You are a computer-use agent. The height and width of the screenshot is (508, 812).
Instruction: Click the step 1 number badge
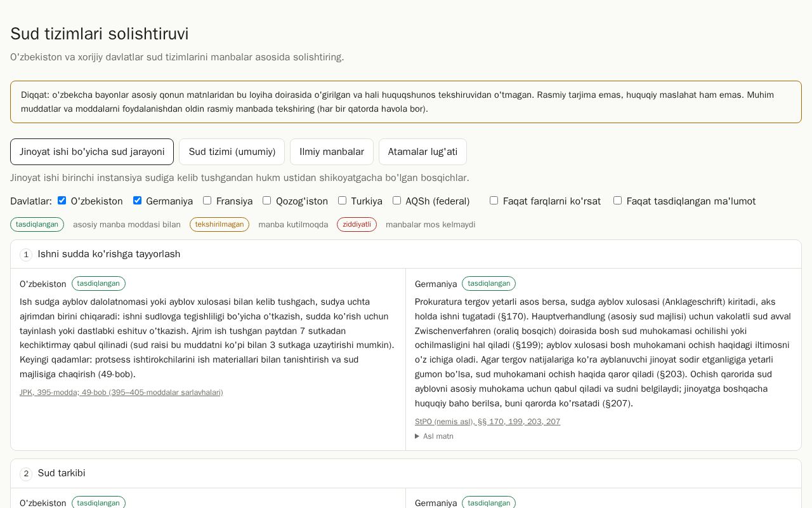pos(26,255)
